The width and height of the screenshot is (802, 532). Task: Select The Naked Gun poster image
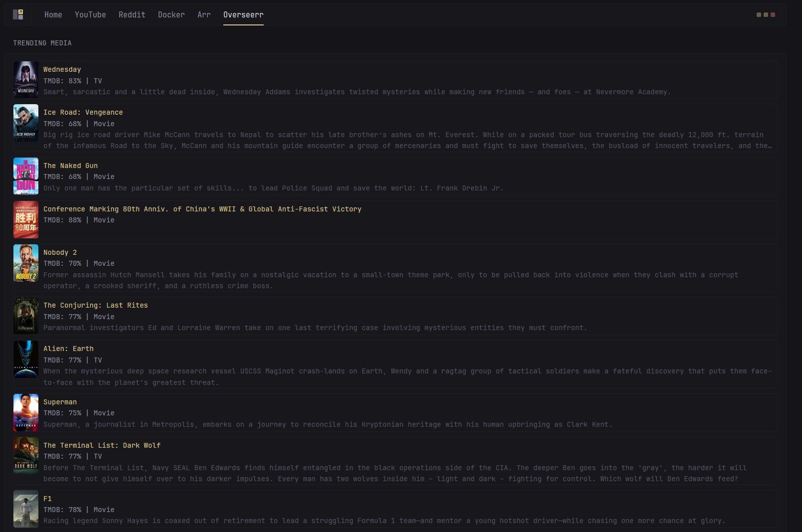pyautogui.click(x=25, y=176)
